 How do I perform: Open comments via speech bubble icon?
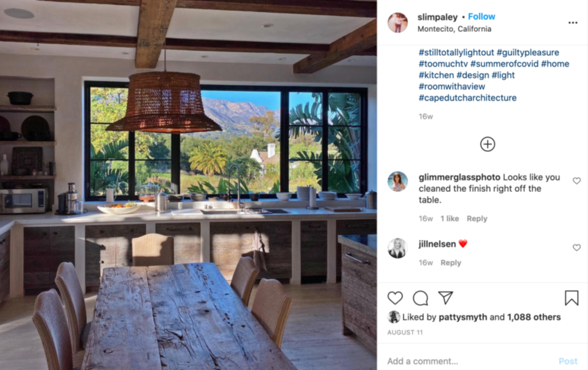coord(420,298)
